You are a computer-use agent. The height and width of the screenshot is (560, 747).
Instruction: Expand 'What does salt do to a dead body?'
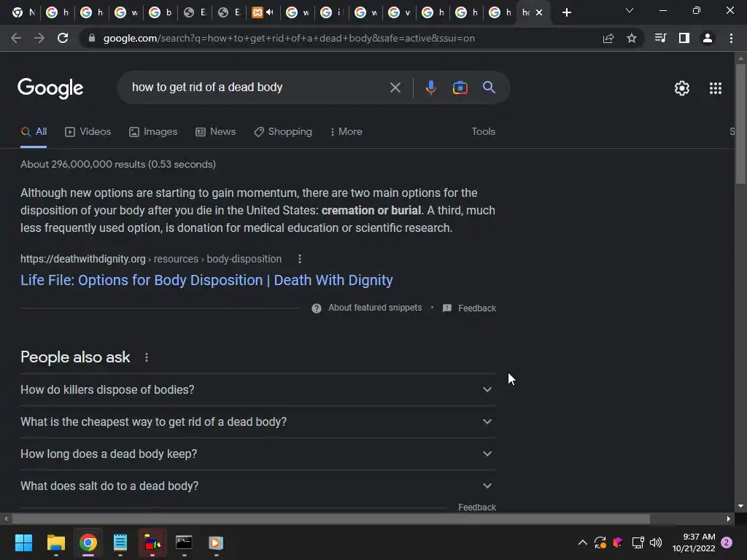pos(258,486)
